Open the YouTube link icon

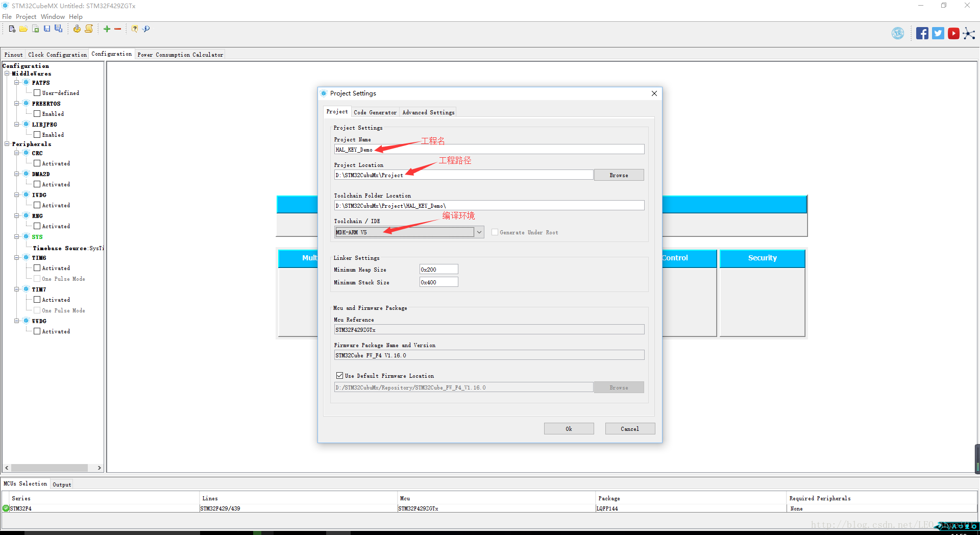(953, 33)
